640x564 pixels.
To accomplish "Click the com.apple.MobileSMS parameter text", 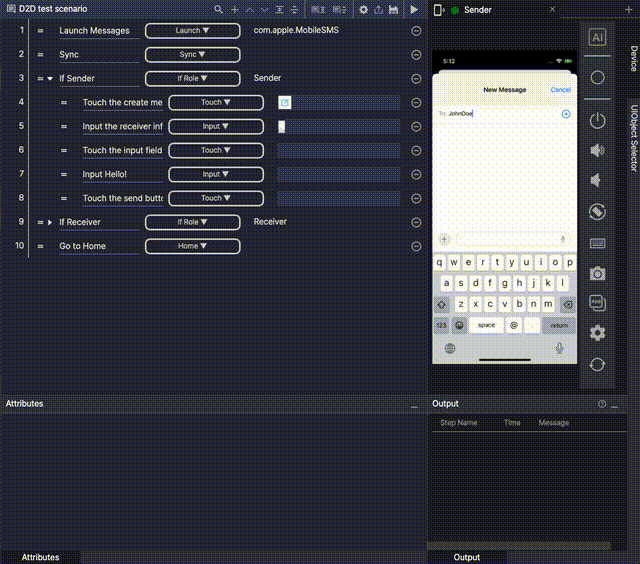I will click(296, 30).
